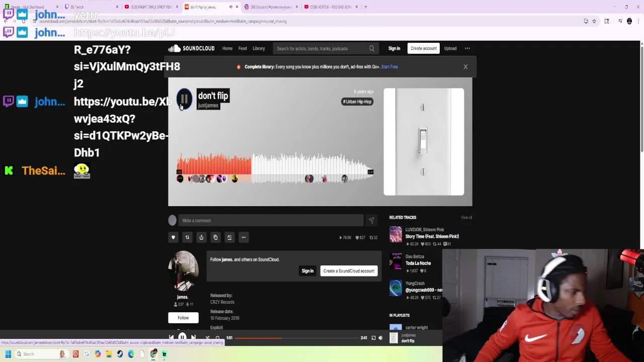This screenshot has width=644, height=362.
Task: Open the Feed tab
Action: click(x=243, y=48)
